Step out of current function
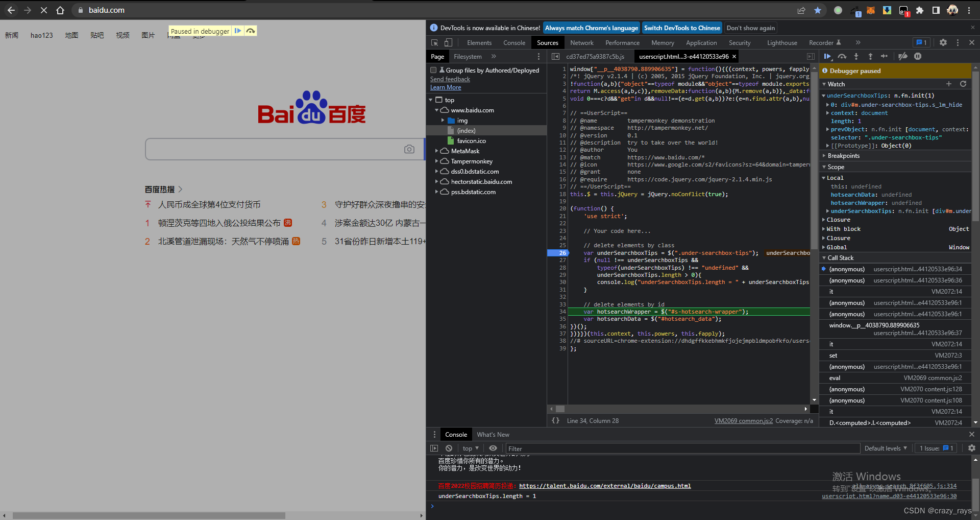 click(871, 57)
